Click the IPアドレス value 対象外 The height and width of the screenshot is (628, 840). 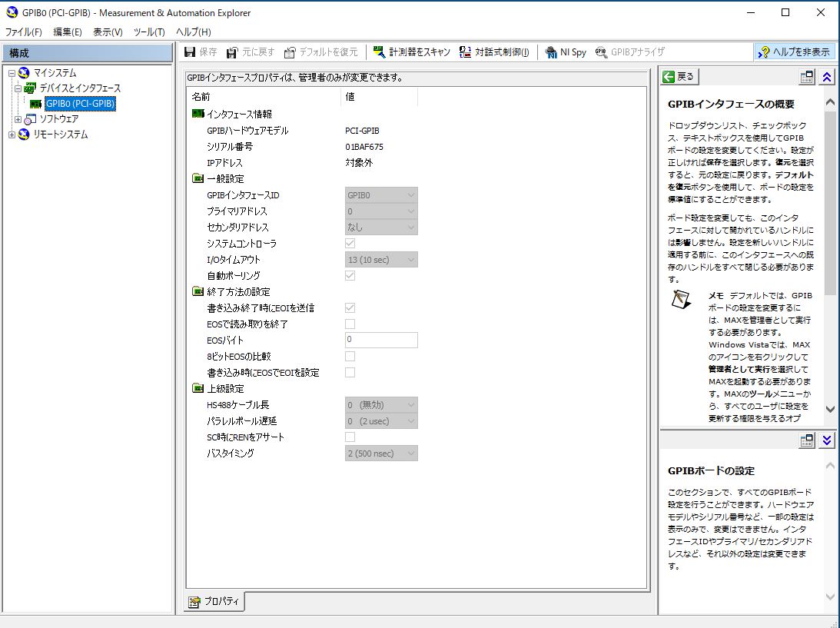(x=359, y=163)
